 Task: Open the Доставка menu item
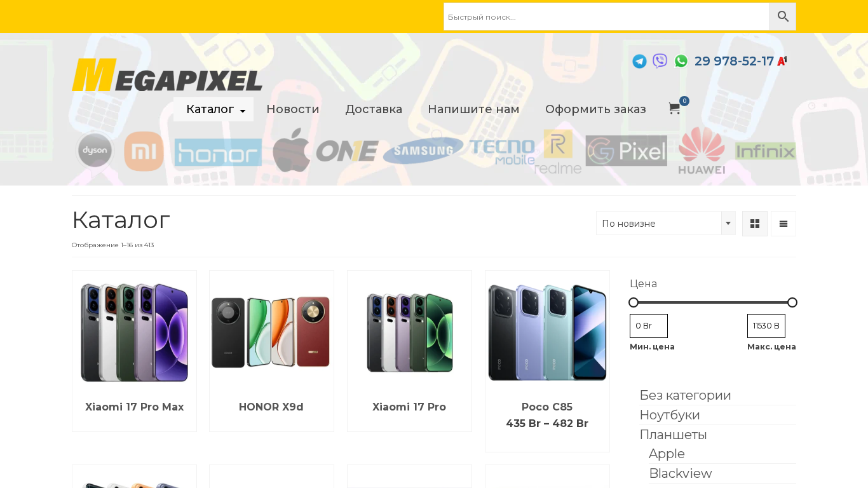coord(374,109)
